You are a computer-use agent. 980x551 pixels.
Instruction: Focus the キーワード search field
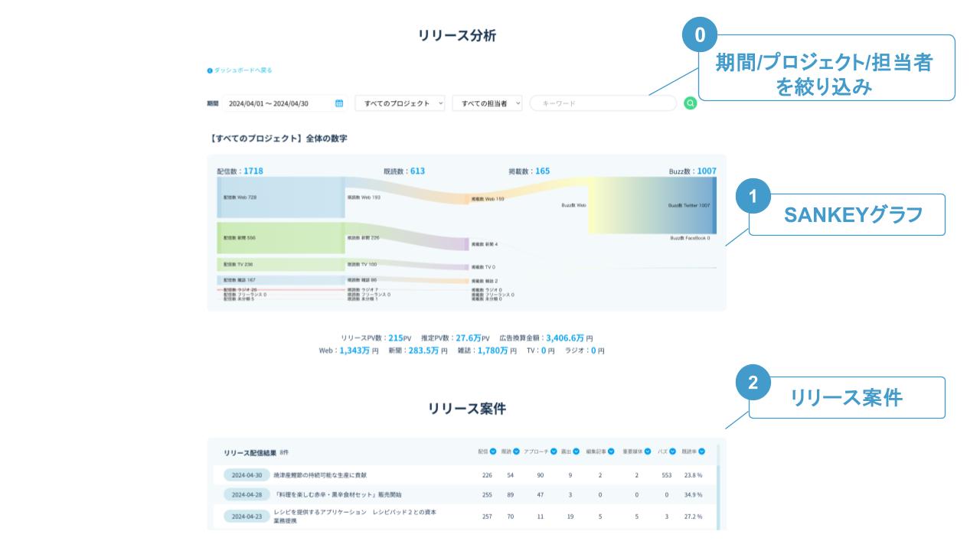603,103
